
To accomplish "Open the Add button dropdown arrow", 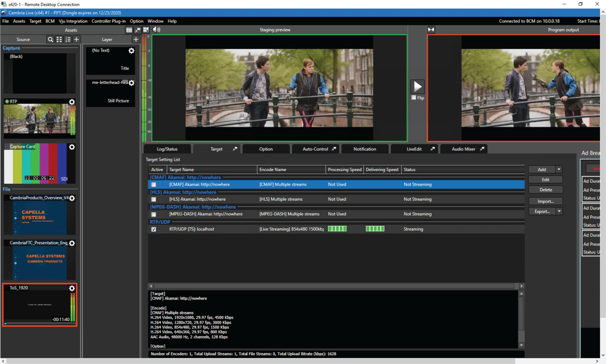I will click(559, 169).
